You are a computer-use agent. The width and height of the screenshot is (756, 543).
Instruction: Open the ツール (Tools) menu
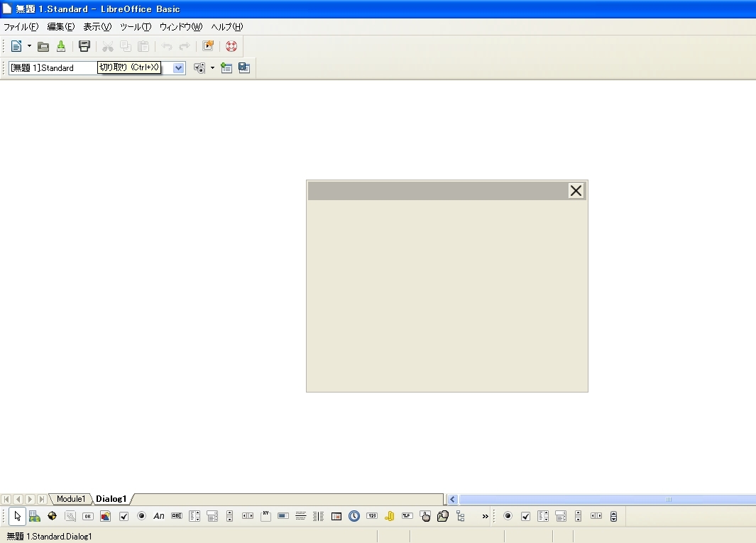(135, 27)
